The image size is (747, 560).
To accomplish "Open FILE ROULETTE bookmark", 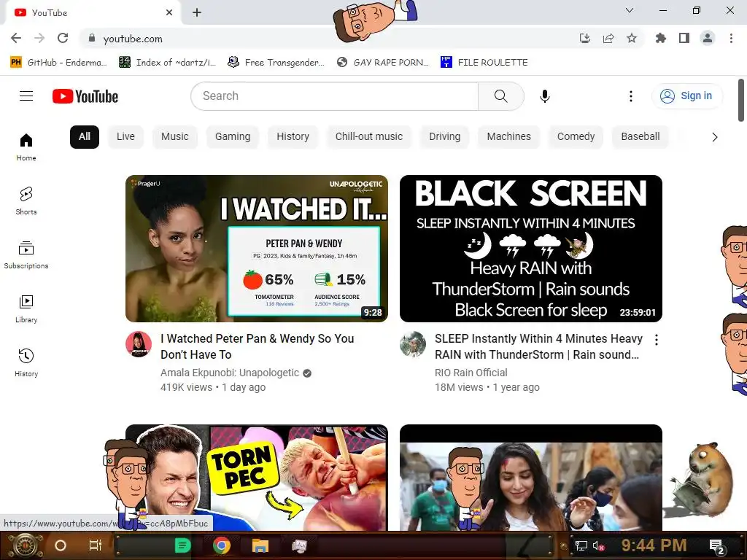I will click(484, 63).
